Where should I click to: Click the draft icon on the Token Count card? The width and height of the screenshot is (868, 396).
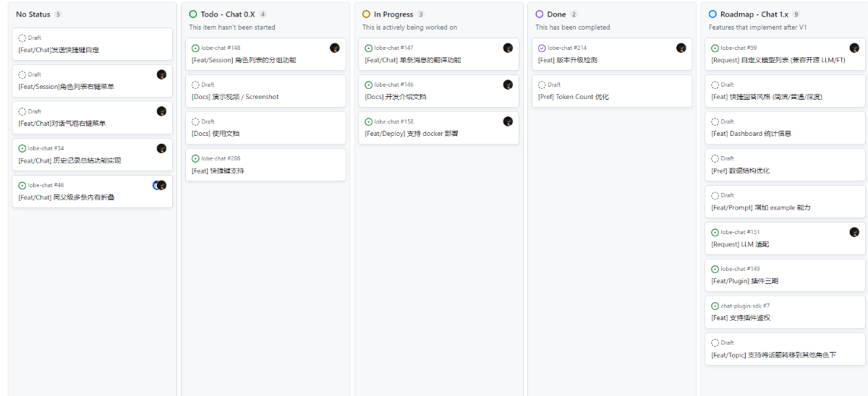point(542,85)
